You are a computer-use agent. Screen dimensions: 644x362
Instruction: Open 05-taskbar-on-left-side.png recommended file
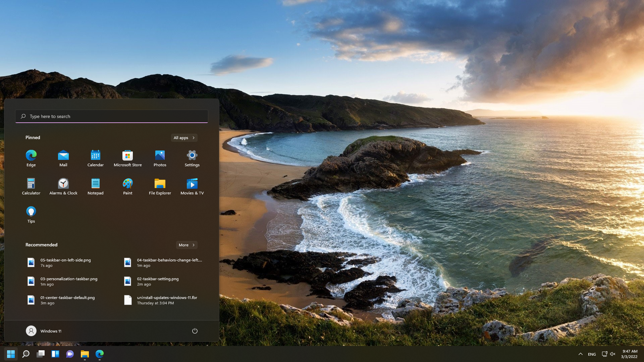[65, 262]
